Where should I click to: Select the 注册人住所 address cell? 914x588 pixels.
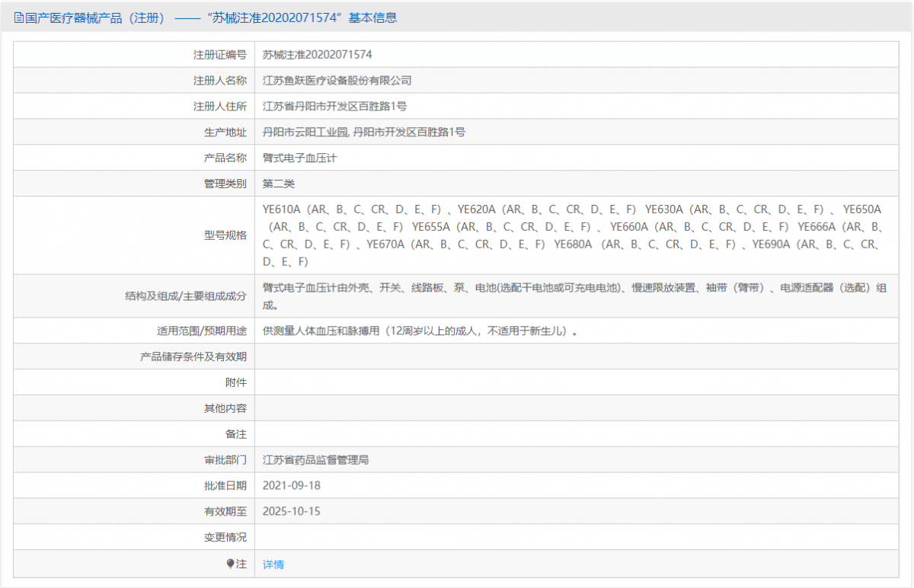pyautogui.click(x=335, y=106)
